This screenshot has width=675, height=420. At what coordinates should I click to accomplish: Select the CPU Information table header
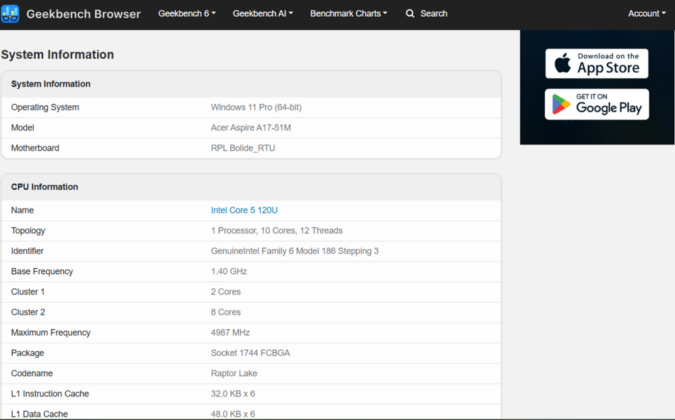45,187
